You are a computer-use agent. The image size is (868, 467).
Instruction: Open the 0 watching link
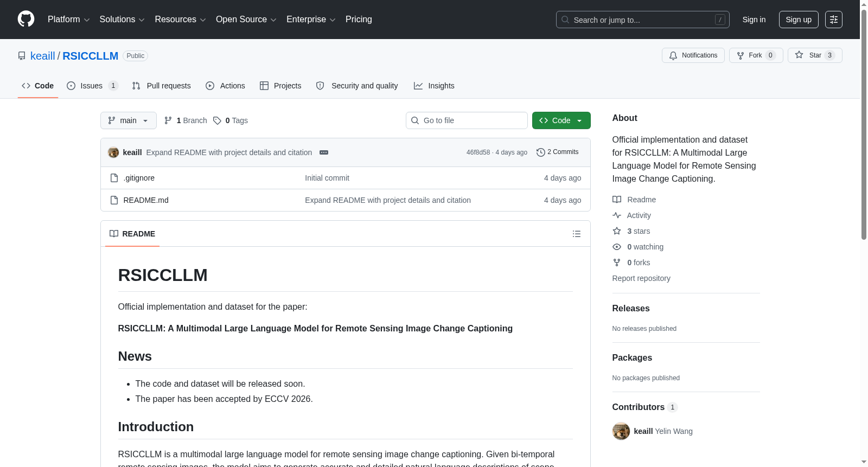(x=638, y=247)
